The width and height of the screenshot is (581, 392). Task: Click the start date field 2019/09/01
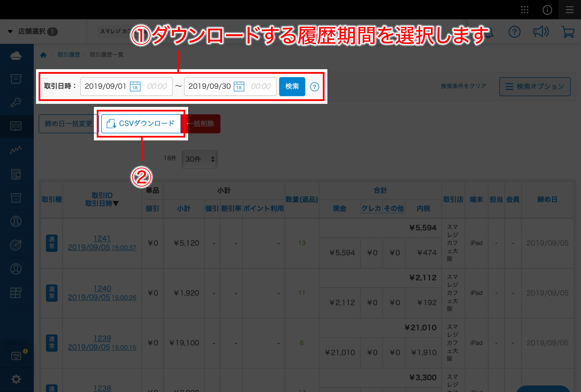coord(105,86)
